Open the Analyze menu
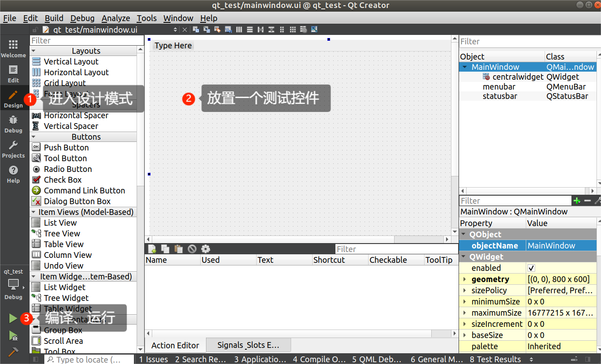Viewport: 601px width, 364px height. pos(116,18)
